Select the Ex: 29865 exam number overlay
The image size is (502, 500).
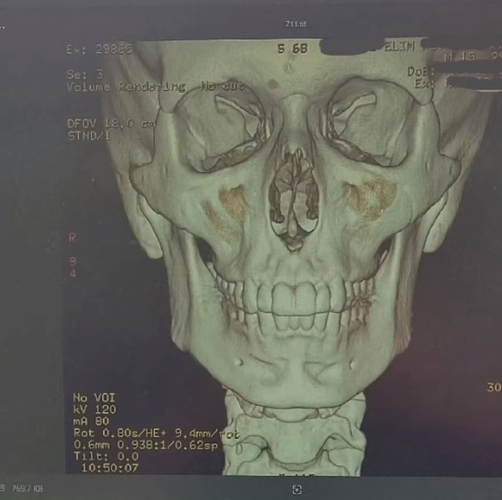click(x=99, y=49)
